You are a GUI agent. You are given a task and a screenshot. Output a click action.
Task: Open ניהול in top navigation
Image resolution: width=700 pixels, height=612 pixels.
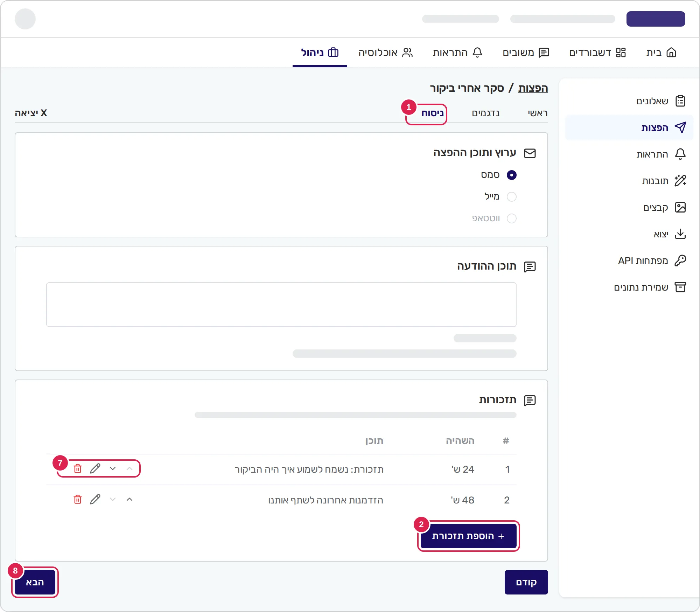320,53
